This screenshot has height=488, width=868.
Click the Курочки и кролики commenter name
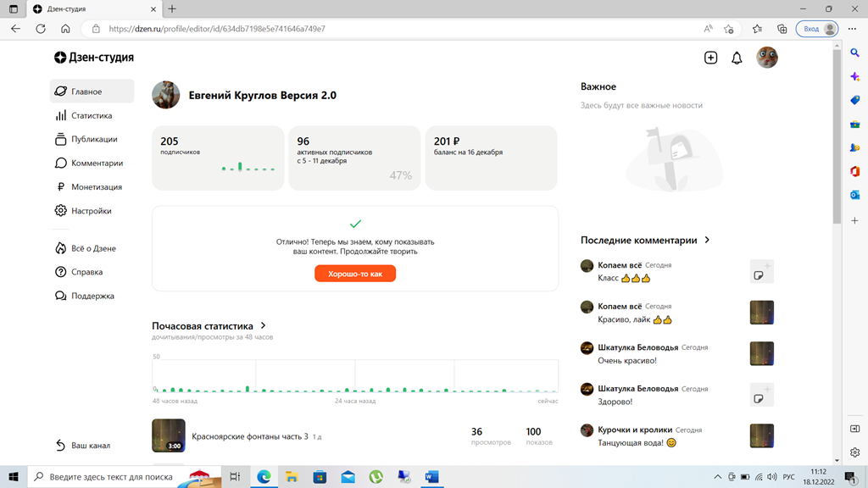635,430
